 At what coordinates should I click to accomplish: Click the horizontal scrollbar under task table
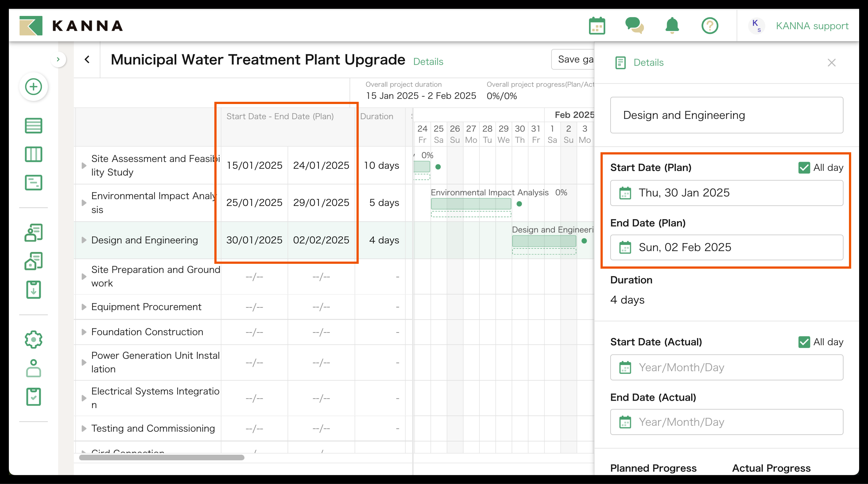[x=162, y=457]
